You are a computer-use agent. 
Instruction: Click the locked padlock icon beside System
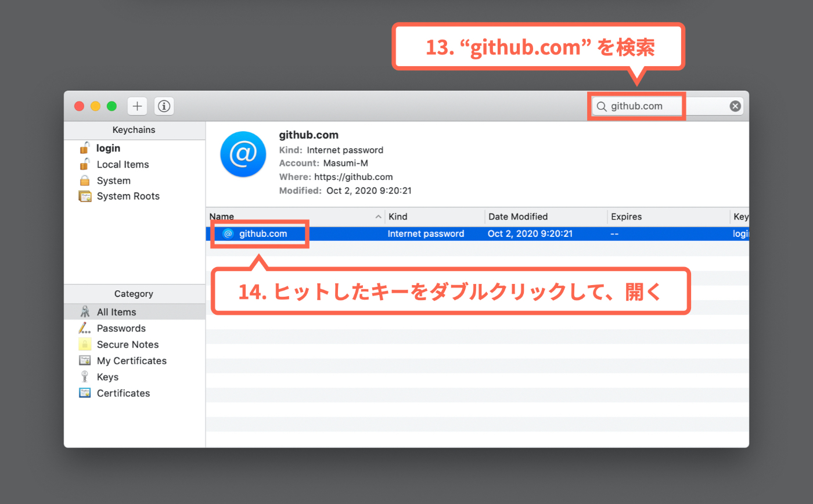pos(85,181)
